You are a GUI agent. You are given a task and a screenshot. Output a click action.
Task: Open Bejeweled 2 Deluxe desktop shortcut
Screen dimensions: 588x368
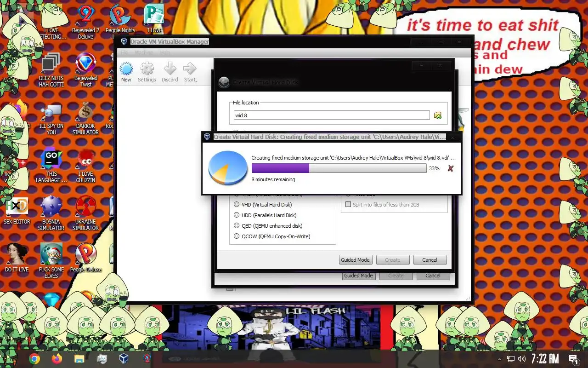(x=85, y=22)
